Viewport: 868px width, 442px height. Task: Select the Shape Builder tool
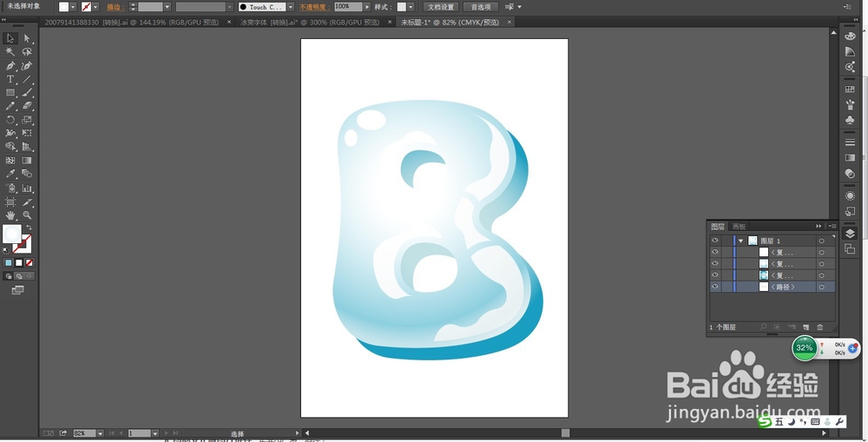pyautogui.click(x=10, y=147)
